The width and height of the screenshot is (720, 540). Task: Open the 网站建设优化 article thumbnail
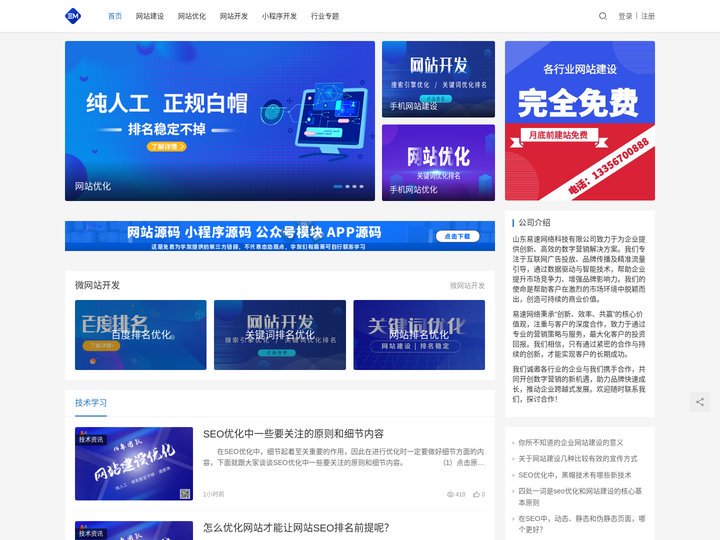pyautogui.click(x=134, y=464)
